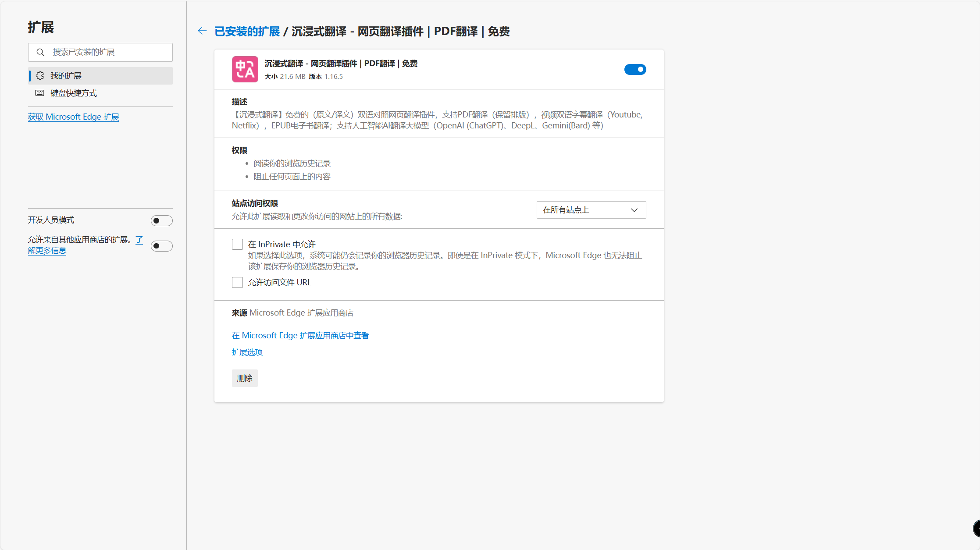Click the keyboard icon for 键盘快捷方式
This screenshot has height=550, width=980.
40,93
